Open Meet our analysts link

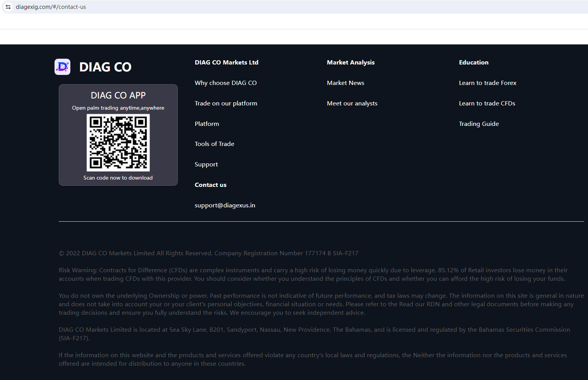pos(352,103)
